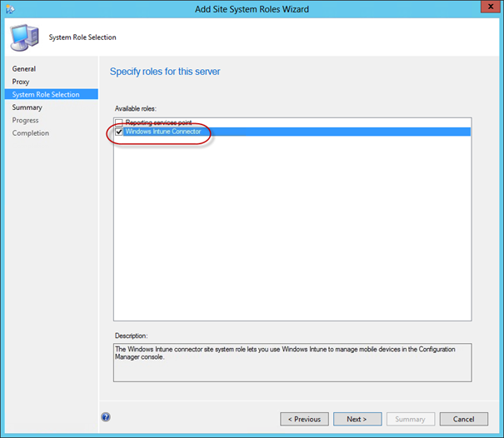Close the Add Site System Roles Wizard

491,7
